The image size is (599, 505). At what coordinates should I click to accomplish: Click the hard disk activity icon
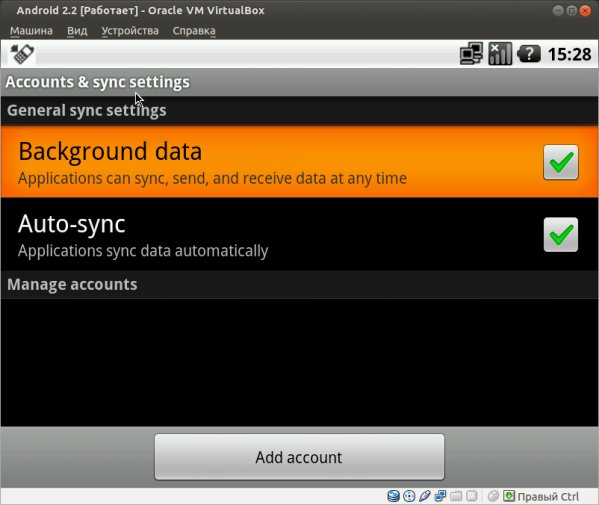393,496
